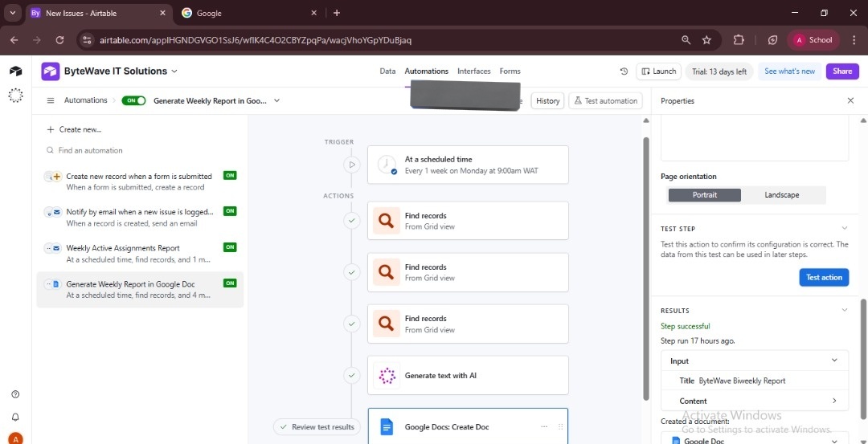Open notifications bell icon

15,417
